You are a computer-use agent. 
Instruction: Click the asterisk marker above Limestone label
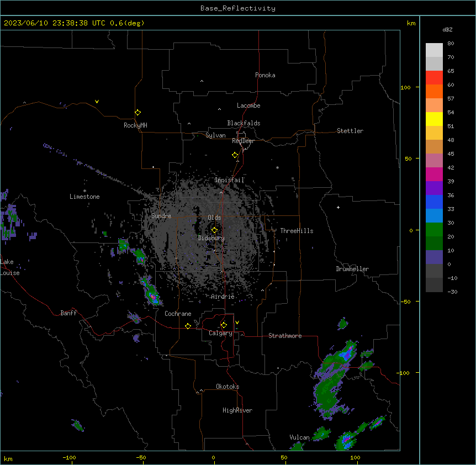(x=84, y=191)
